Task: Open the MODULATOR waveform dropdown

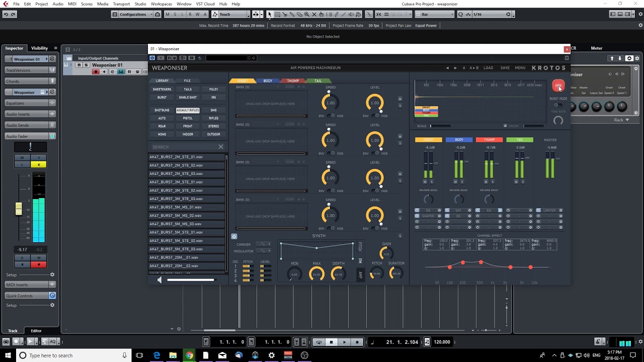Action: 264,251
